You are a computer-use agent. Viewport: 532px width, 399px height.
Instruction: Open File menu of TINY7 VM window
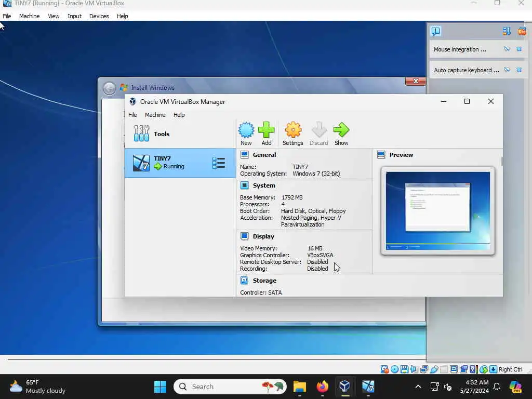pyautogui.click(x=7, y=16)
